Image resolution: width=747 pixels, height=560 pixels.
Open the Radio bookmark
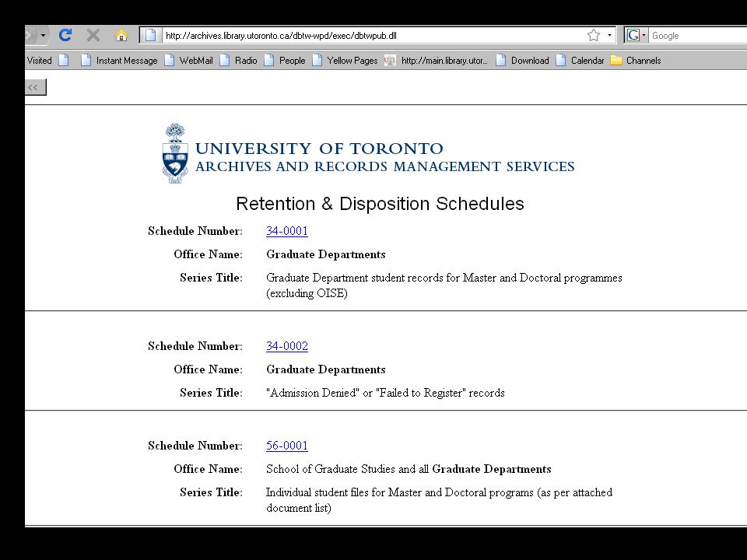point(239,61)
